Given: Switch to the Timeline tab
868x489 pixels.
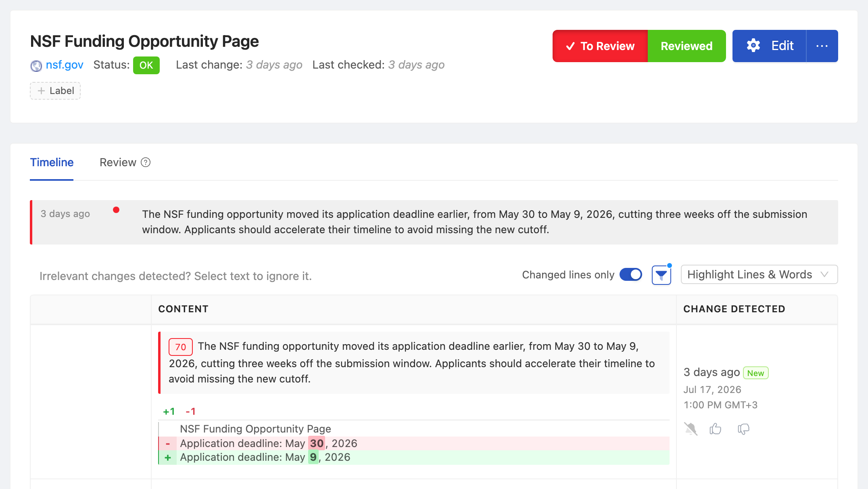Looking at the screenshot, I should (52, 163).
